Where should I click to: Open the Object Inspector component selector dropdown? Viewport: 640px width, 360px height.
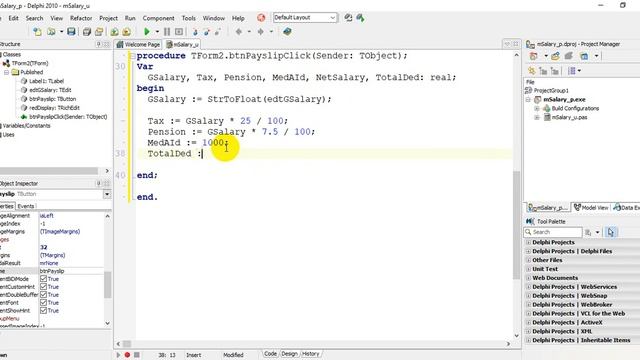107,194
